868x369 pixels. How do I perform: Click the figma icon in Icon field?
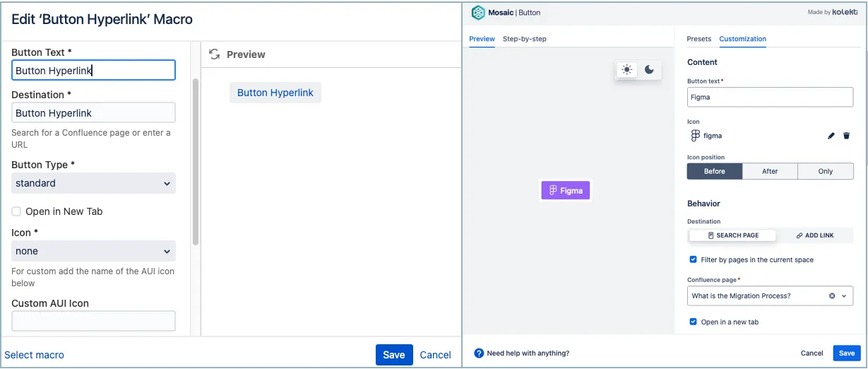pyautogui.click(x=695, y=136)
